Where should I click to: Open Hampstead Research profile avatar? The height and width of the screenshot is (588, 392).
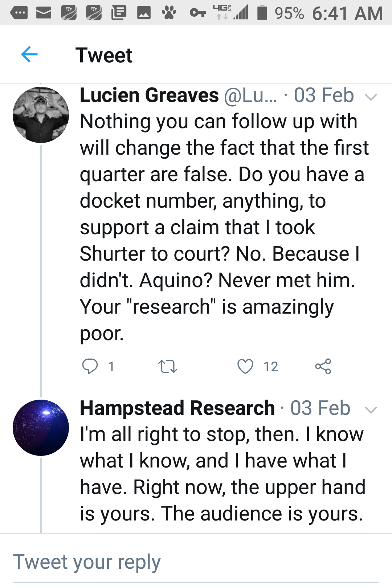tap(41, 428)
